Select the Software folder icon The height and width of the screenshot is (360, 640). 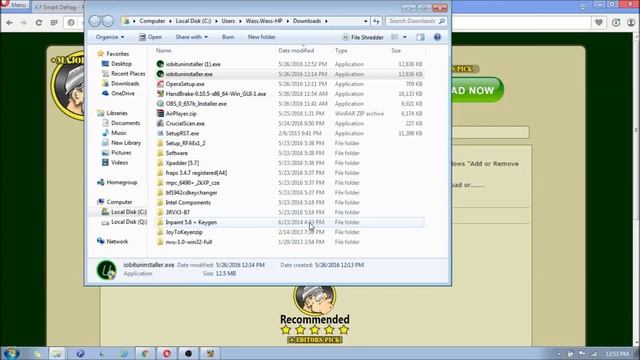click(160, 153)
